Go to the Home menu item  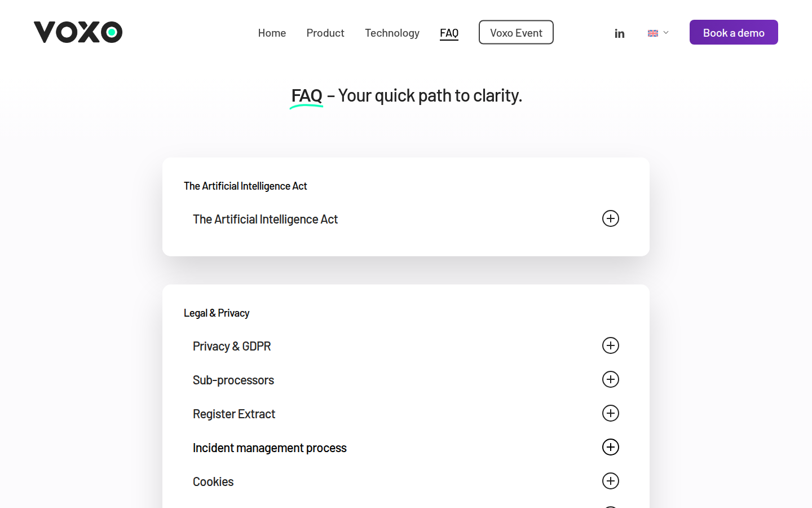pos(272,33)
